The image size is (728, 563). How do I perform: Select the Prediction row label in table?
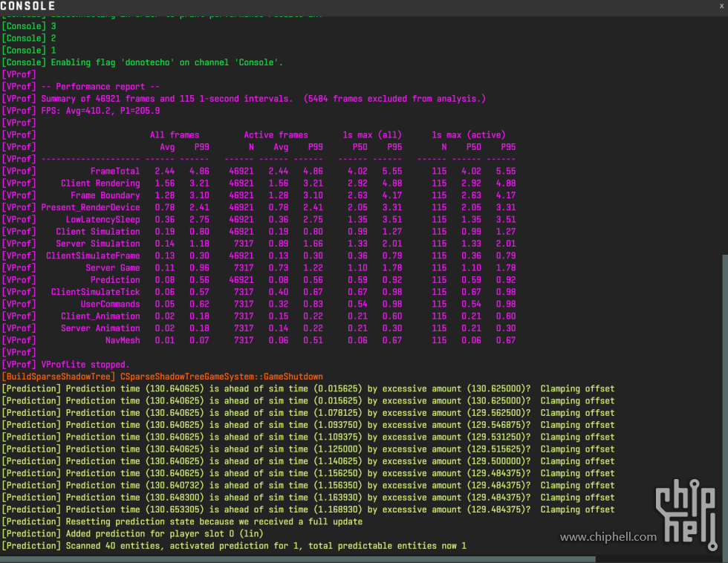(x=115, y=279)
